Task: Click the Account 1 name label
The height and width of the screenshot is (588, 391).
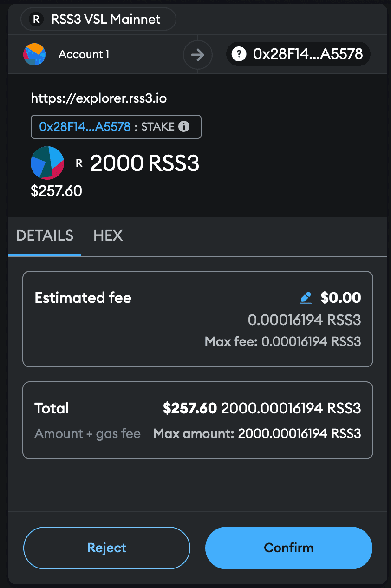Action: pos(84,55)
